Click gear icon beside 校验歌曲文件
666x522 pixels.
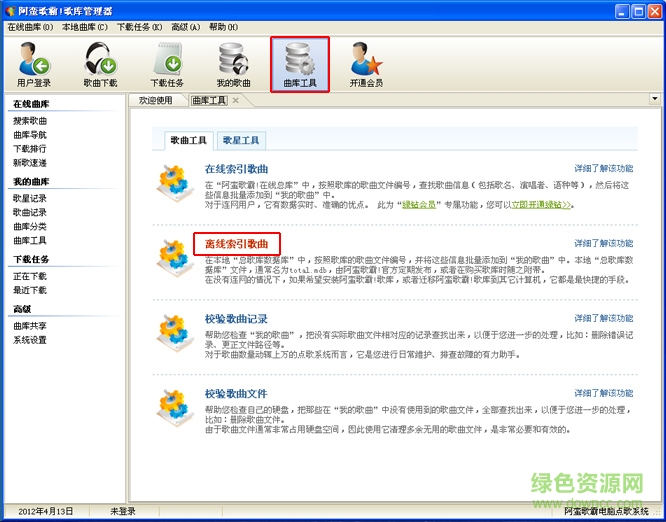pos(175,408)
